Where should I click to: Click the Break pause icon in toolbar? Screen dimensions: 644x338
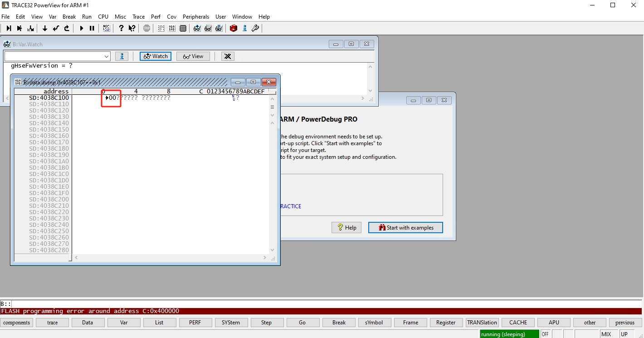click(x=92, y=28)
